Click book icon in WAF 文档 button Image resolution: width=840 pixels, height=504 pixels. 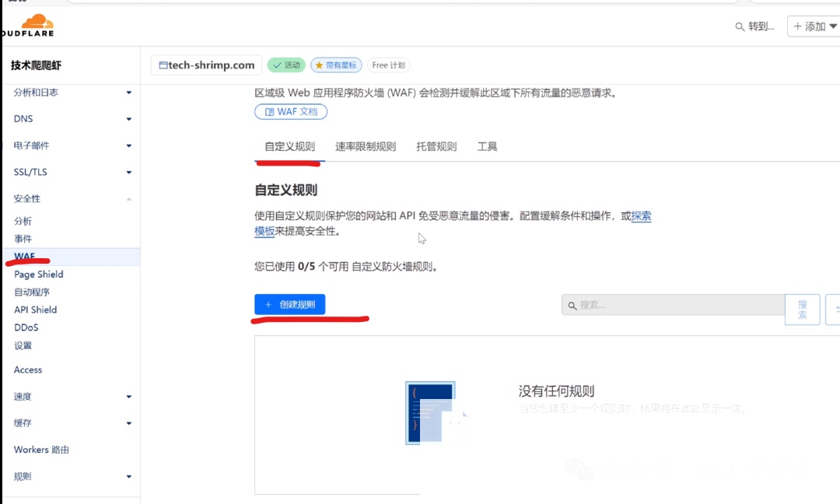click(269, 112)
